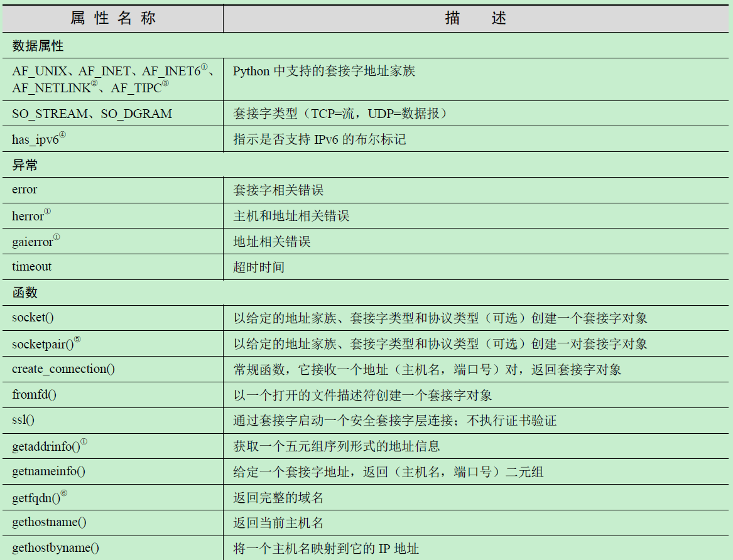Select the section heading 数据属性
The image size is (733, 560).
point(38,46)
